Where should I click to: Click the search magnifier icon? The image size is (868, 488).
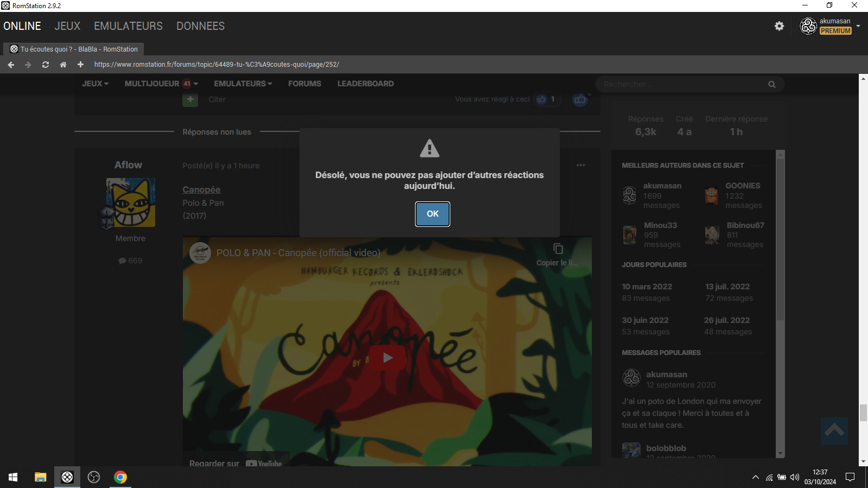[x=771, y=84]
